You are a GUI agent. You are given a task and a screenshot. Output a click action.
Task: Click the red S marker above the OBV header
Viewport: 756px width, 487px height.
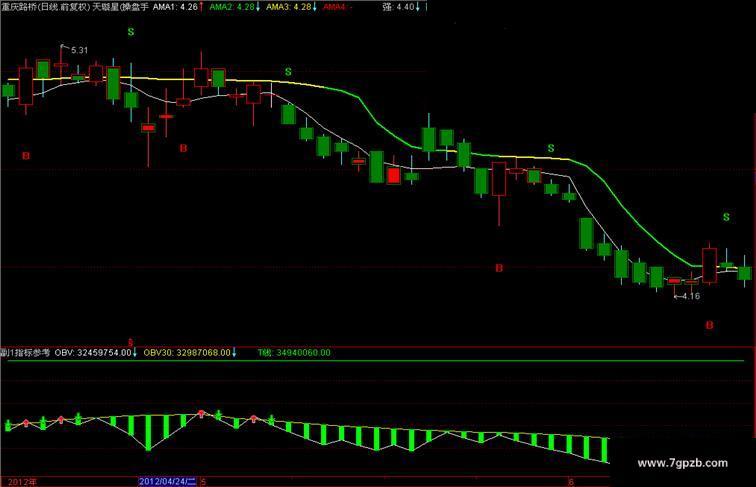pyautogui.click(x=131, y=342)
